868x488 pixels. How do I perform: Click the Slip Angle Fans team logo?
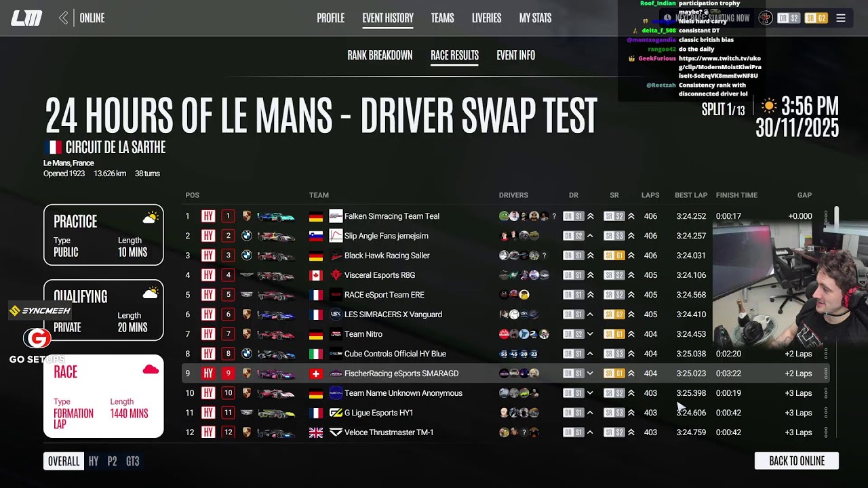tap(336, 236)
